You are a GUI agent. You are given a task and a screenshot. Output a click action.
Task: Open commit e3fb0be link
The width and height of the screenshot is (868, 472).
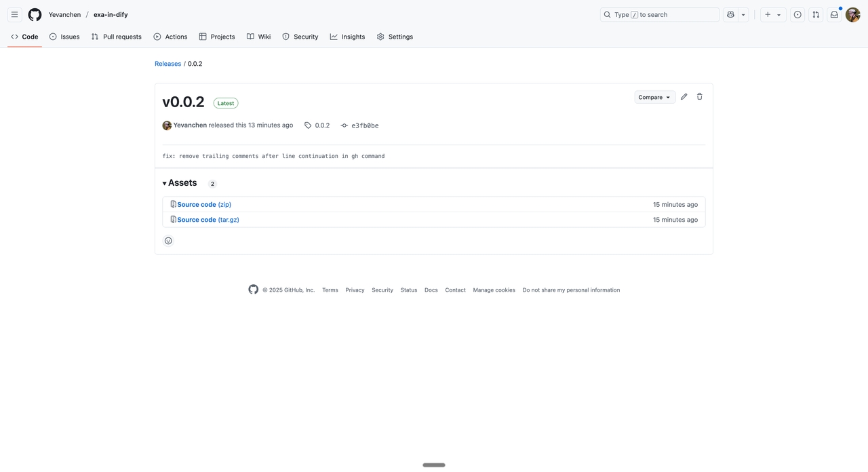pos(364,125)
